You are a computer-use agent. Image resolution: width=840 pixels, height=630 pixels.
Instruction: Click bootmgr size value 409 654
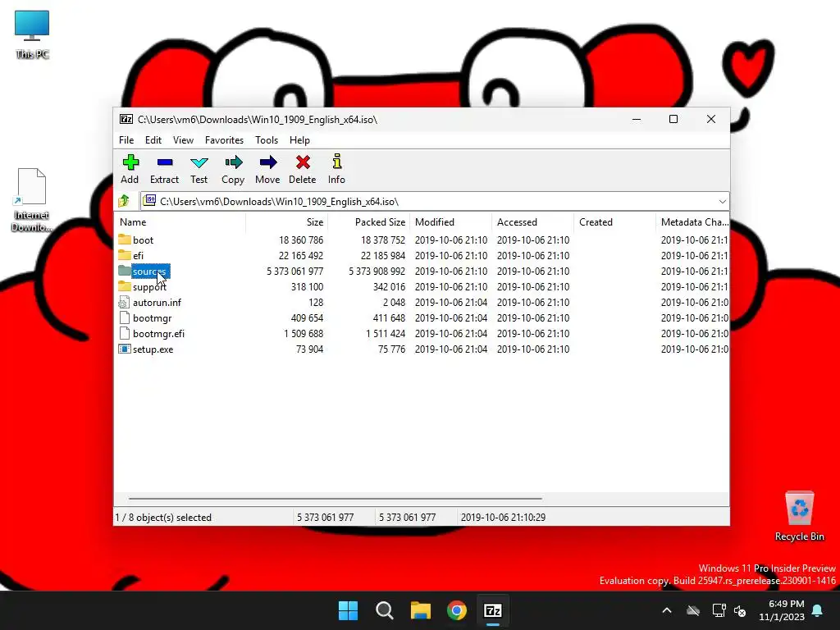[x=307, y=317]
